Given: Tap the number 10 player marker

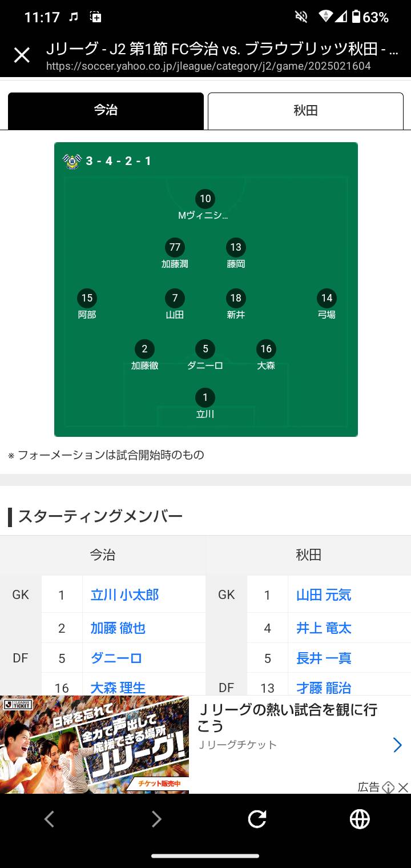Looking at the screenshot, I should [205, 199].
